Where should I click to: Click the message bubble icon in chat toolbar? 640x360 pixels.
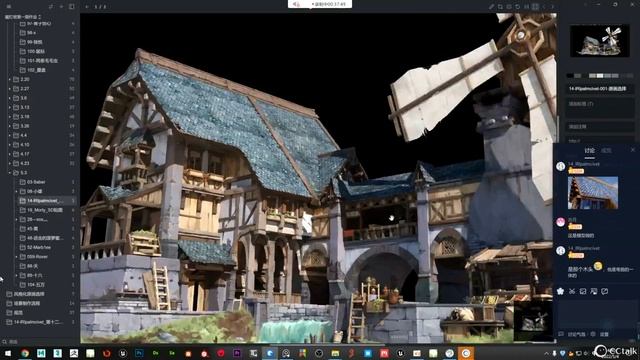(605, 291)
